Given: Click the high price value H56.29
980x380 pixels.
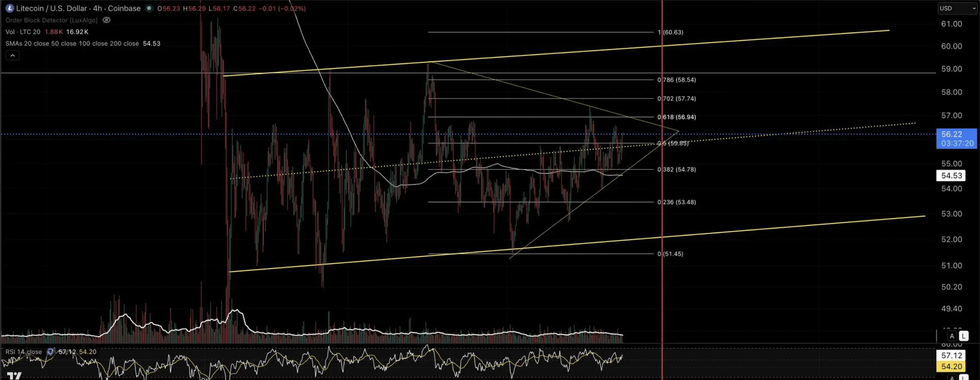Looking at the screenshot, I should tap(194, 8).
